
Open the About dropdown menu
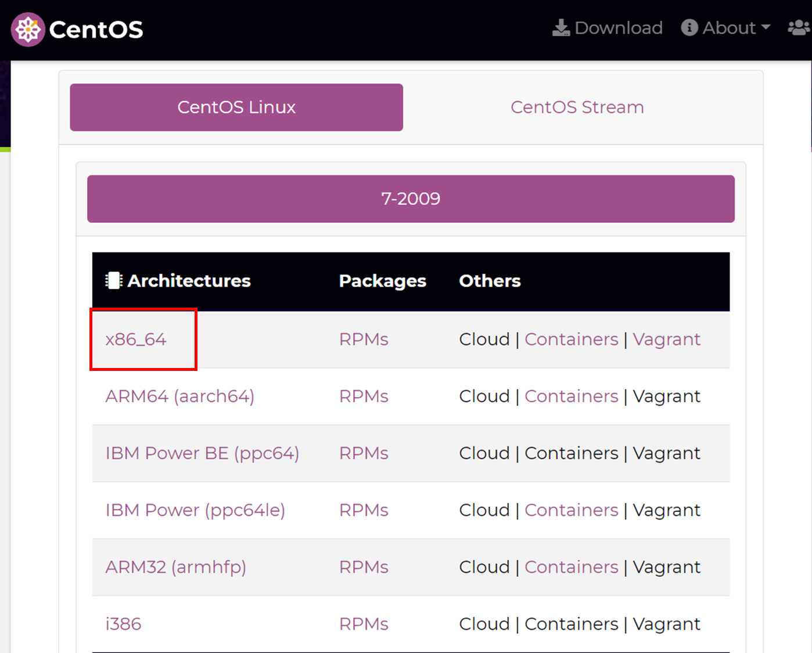pos(725,28)
